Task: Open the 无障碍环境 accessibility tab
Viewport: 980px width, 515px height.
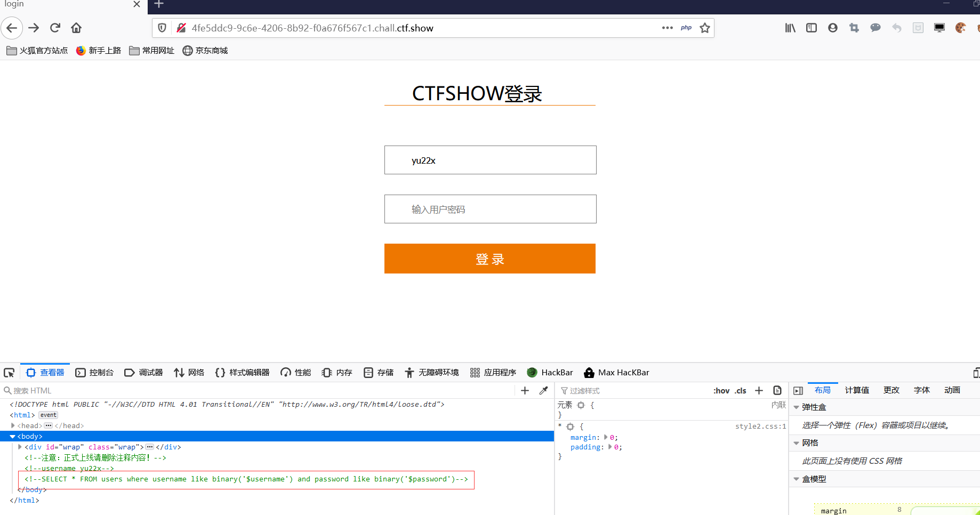Action: 432,373
